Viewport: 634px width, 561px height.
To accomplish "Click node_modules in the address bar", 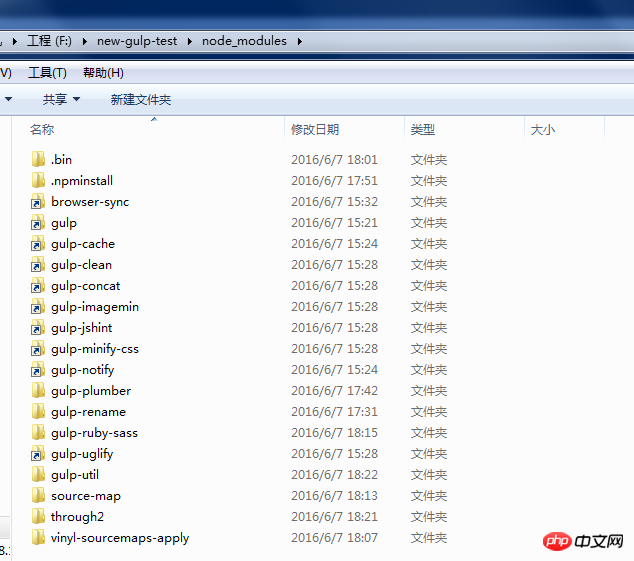I will click(244, 41).
